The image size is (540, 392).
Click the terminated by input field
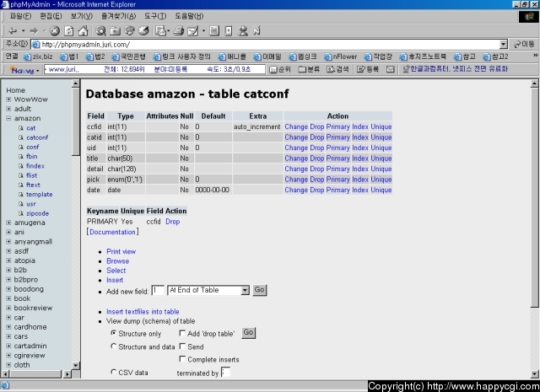225,373
